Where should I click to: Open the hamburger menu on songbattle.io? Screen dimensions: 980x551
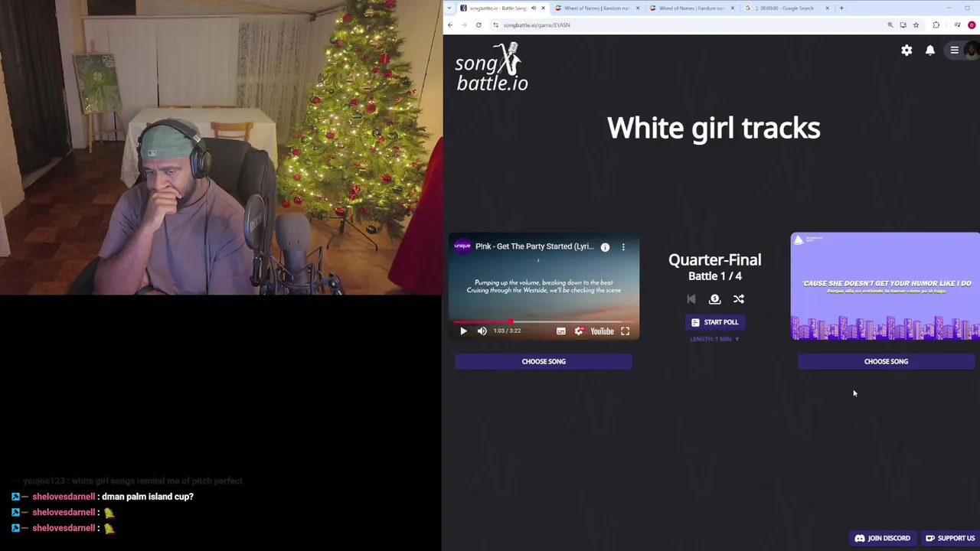coord(954,51)
